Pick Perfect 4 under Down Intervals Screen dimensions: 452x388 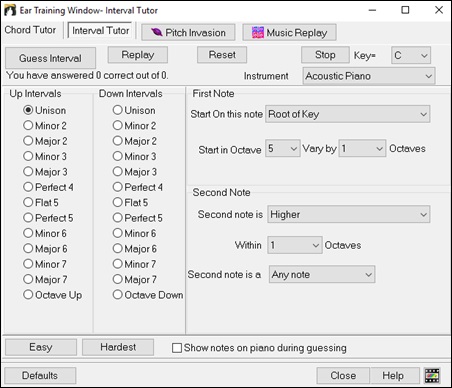138,187
